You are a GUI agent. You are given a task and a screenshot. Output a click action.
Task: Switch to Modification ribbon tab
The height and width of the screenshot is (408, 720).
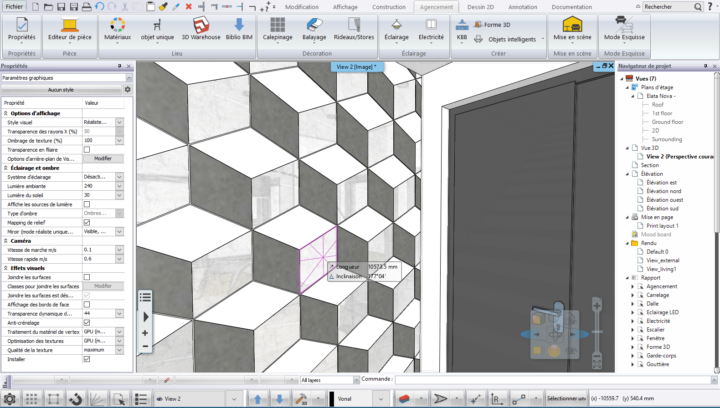[302, 7]
